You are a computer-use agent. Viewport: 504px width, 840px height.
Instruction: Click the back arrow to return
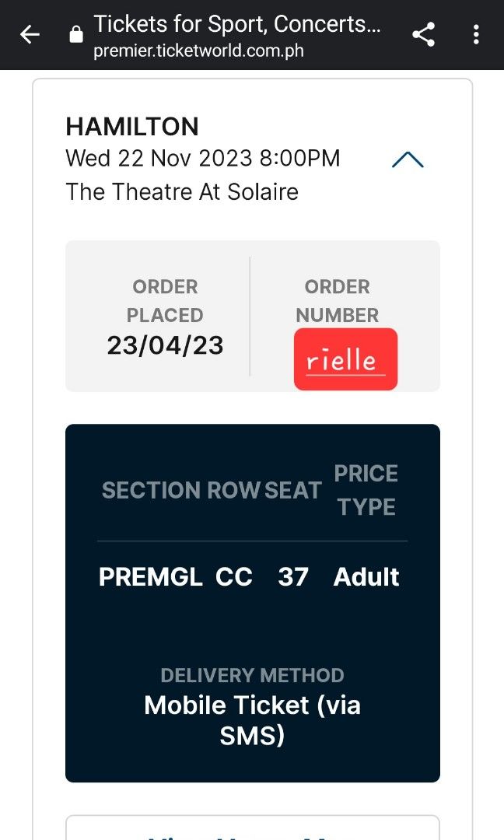click(x=29, y=34)
